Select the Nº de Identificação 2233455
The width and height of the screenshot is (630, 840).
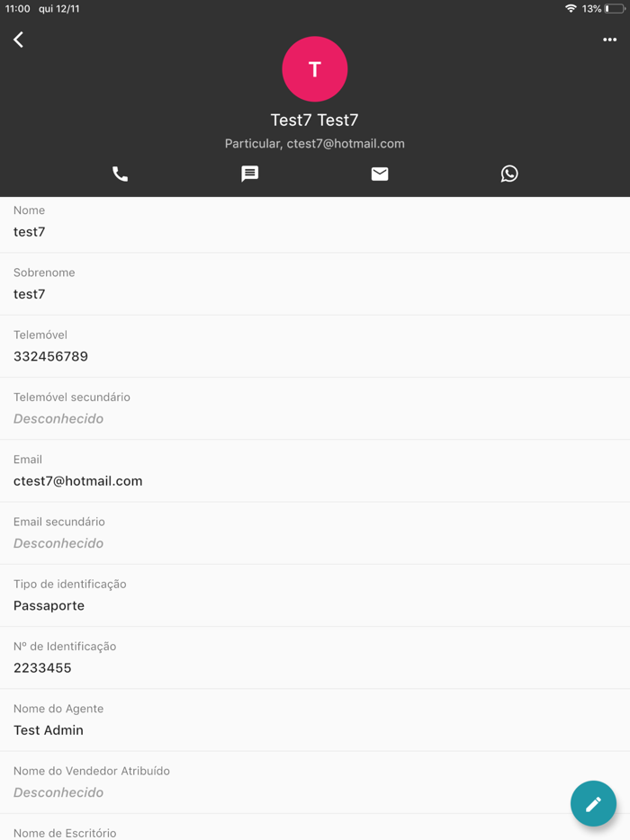42,668
